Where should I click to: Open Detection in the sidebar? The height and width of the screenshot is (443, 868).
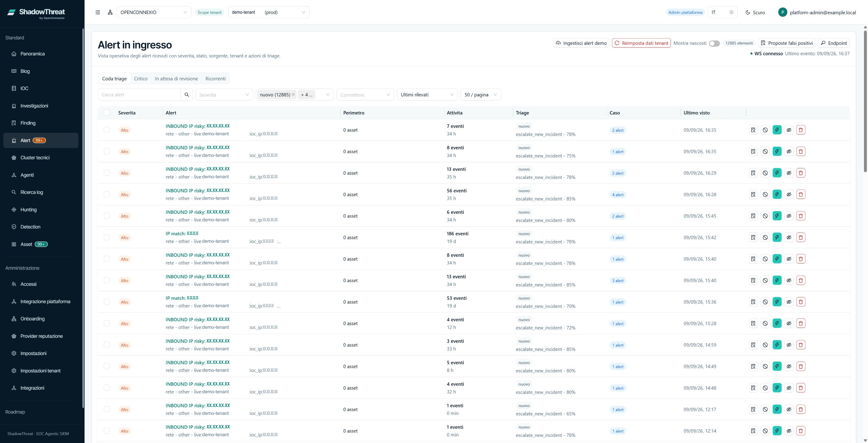41,227
